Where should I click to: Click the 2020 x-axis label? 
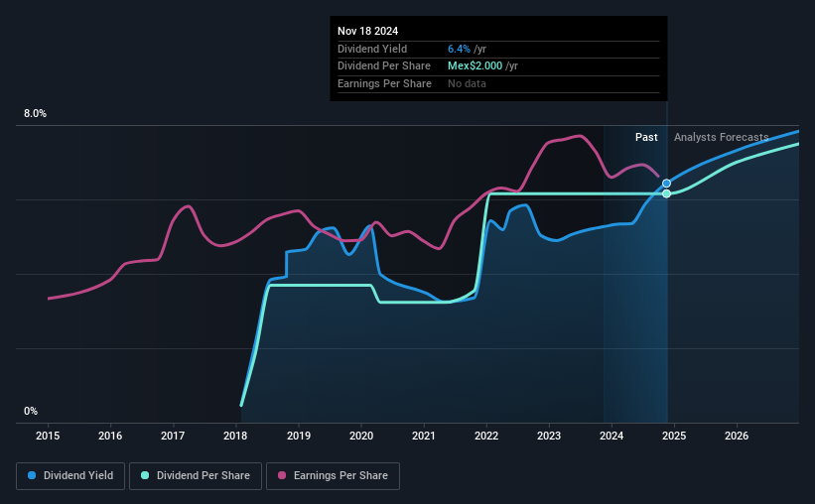point(361,436)
